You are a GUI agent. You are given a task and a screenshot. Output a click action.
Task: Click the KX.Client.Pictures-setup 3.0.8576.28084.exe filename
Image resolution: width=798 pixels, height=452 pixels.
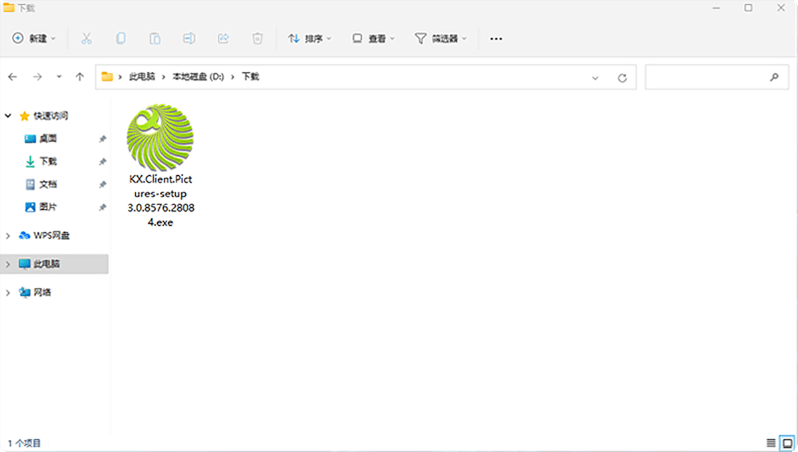click(x=160, y=201)
